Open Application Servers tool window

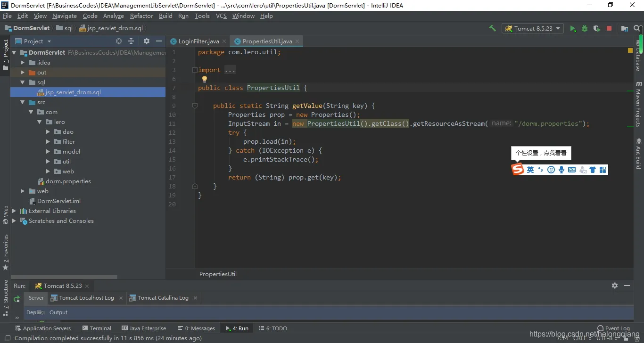click(43, 328)
